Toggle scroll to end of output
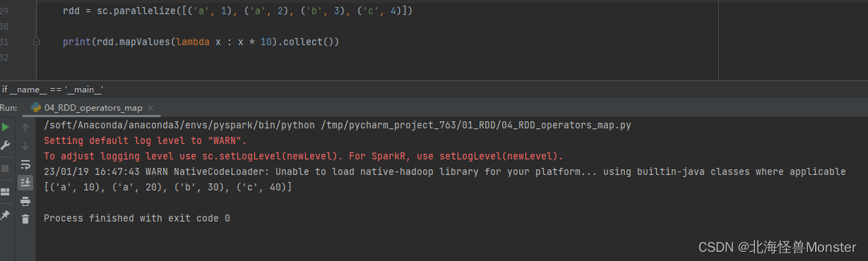This screenshot has height=261, width=868. [x=25, y=183]
